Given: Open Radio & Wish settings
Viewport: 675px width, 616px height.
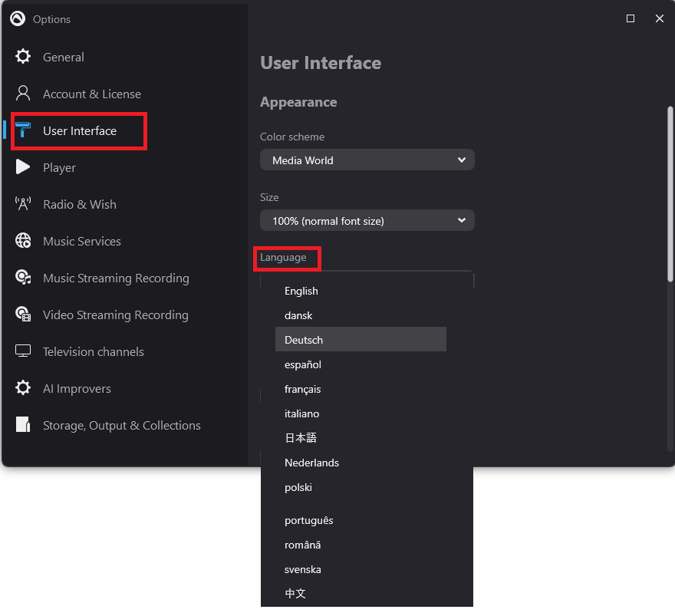Looking at the screenshot, I should [x=79, y=204].
